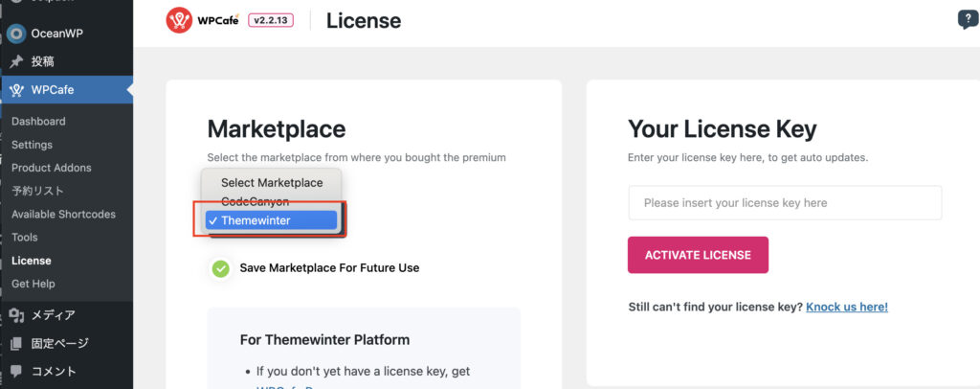The height and width of the screenshot is (389, 980).
Task: Open the 予約リスト submenu item
Action: point(38,191)
